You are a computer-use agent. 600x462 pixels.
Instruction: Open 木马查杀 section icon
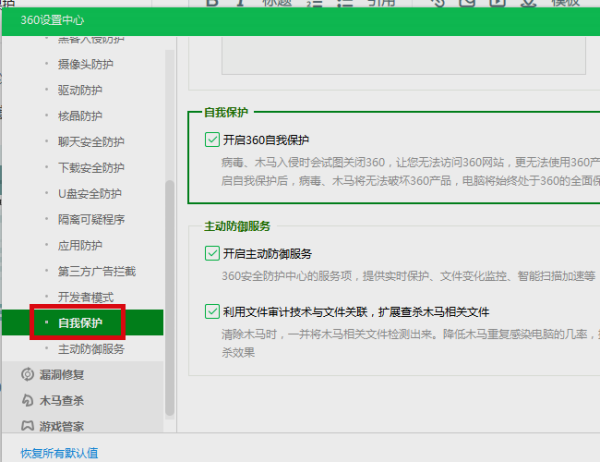tap(27, 400)
